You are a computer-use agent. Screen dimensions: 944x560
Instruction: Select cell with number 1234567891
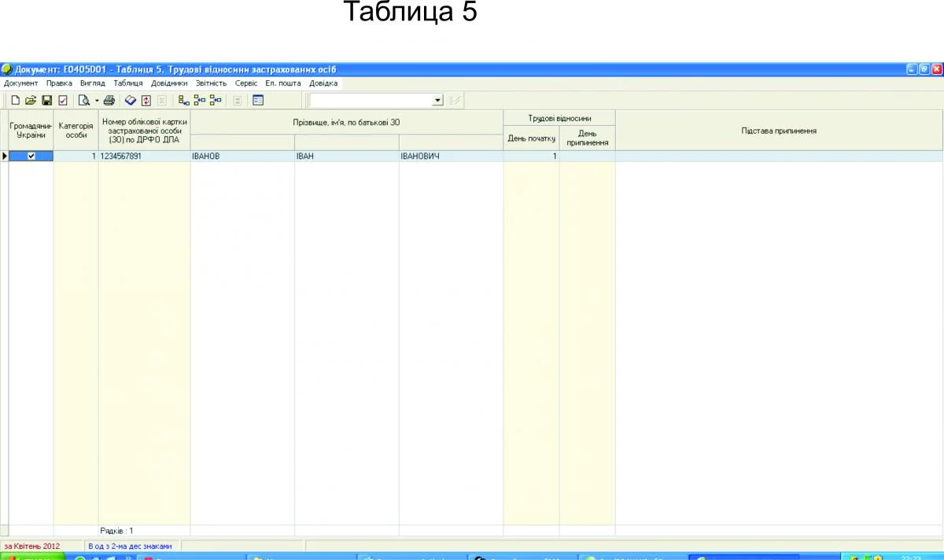pyautogui.click(x=145, y=156)
